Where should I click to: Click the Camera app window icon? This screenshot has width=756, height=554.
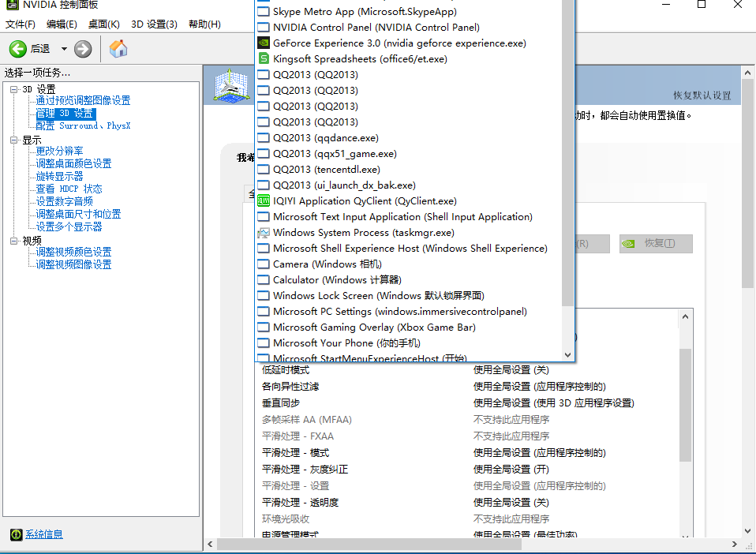pos(264,264)
